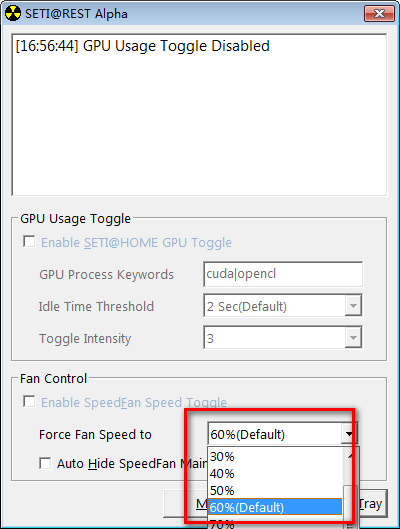
Task: Click the button ending in Tray
Action: point(372,503)
